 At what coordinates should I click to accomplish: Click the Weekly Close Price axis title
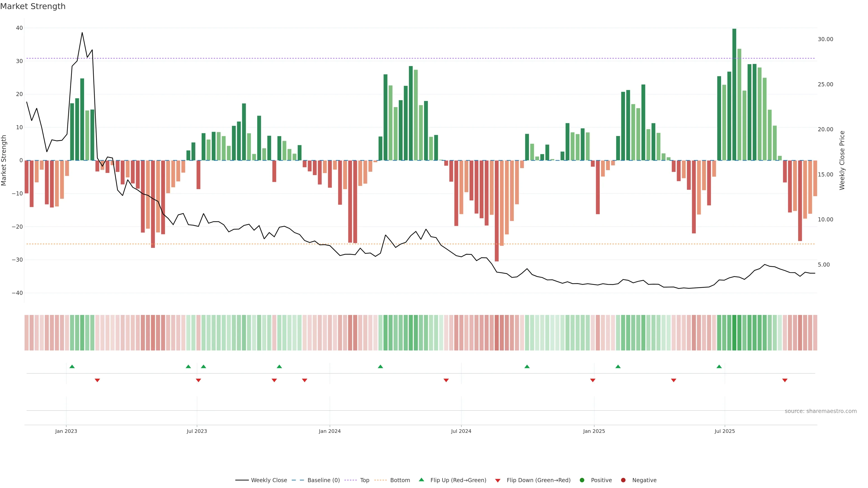pos(842,160)
